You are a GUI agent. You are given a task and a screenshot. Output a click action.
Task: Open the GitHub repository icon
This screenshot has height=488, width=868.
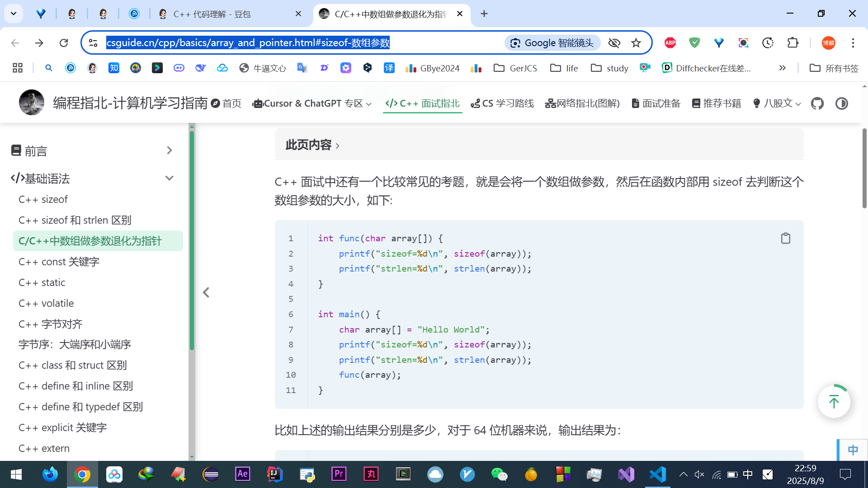tap(817, 103)
